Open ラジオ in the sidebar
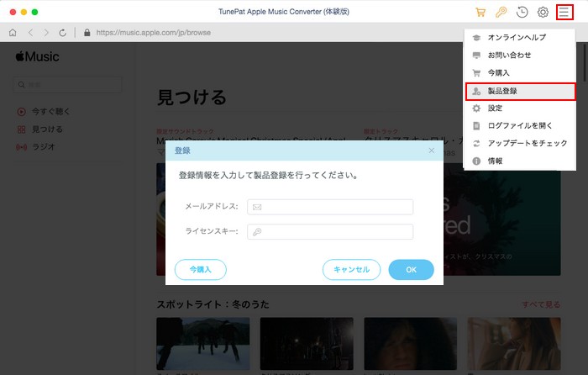This screenshot has height=375, width=588. [36, 147]
